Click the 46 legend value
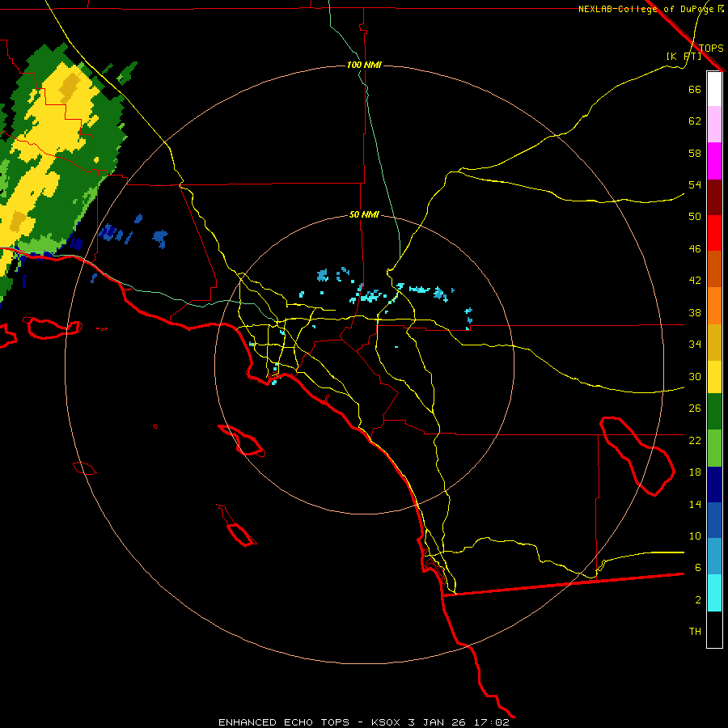Image resolution: width=728 pixels, height=728 pixels. 695,249
